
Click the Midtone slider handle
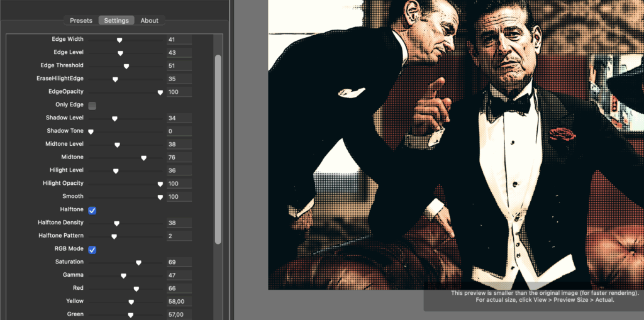pyautogui.click(x=143, y=158)
